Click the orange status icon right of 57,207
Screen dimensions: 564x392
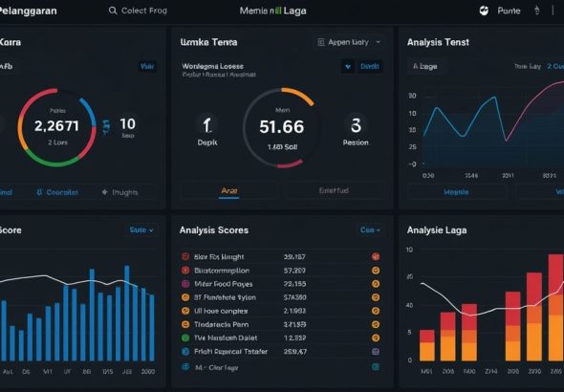pos(376,270)
